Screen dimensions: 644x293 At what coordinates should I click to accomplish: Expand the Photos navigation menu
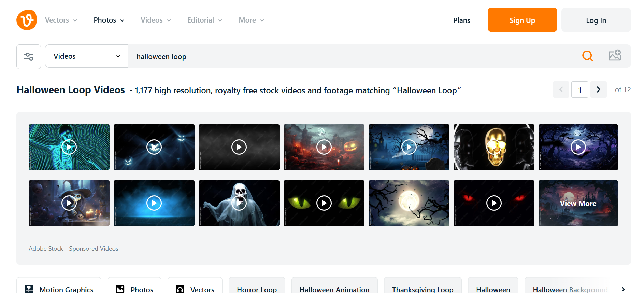tap(109, 20)
